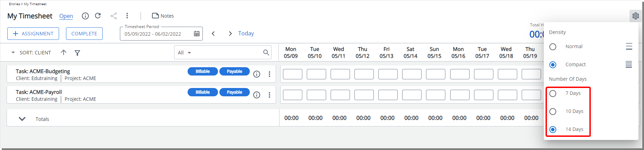
Task: Open the Sort: Client dropdown
Action: pyautogui.click(x=31, y=53)
